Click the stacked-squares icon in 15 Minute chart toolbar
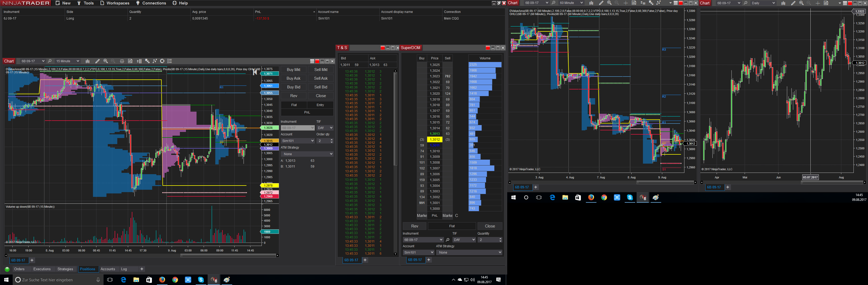 pyautogui.click(x=147, y=61)
